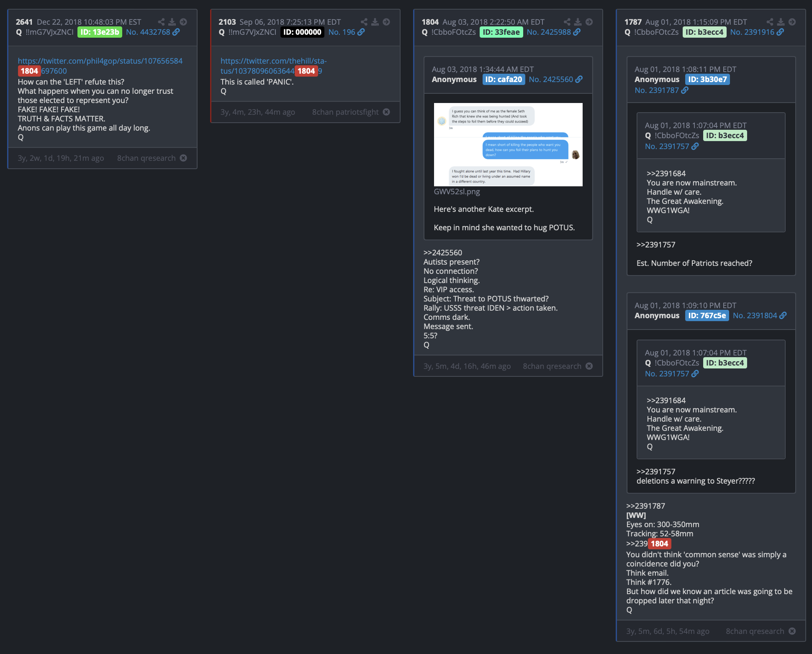
Task: Remove 8chan patriotsfight filter on post 2103
Action: tap(386, 112)
